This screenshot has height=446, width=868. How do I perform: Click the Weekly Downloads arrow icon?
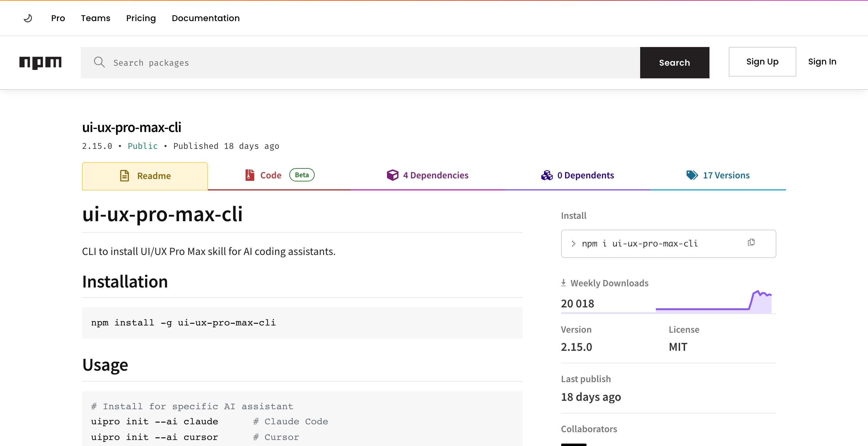click(x=563, y=283)
